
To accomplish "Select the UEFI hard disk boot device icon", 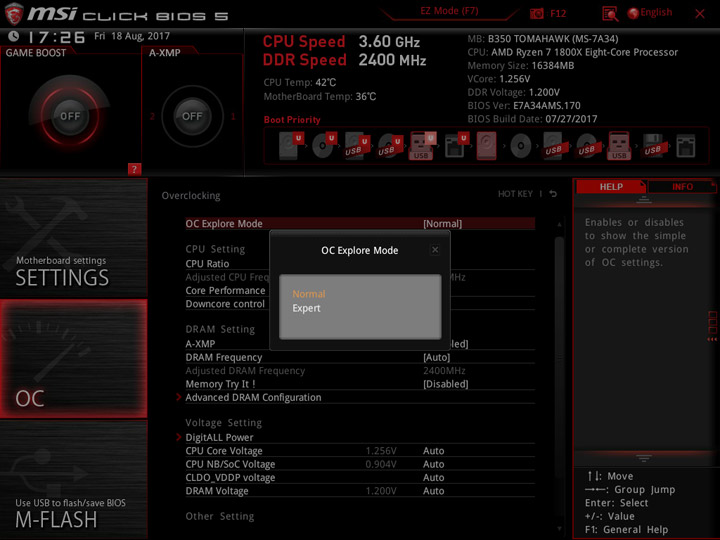I will 291,146.
